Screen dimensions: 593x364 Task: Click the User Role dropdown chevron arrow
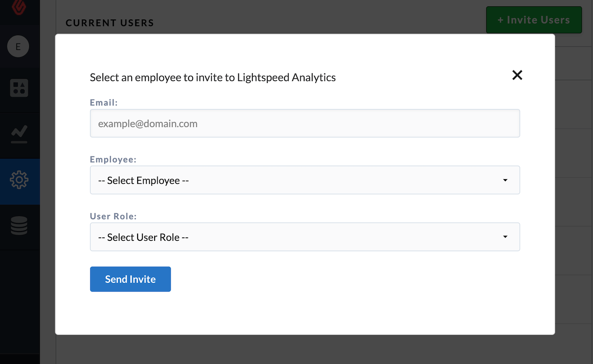pyautogui.click(x=505, y=237)
